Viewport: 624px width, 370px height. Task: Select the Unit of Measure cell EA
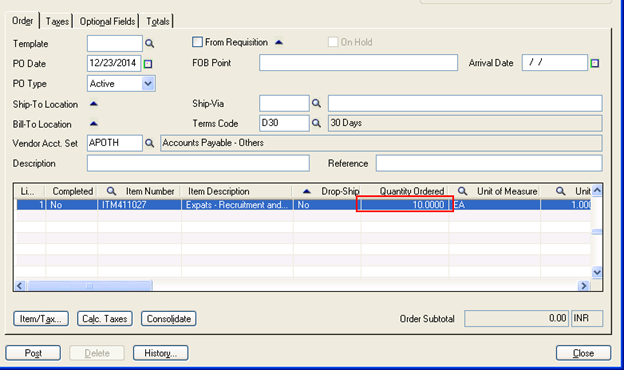[495, 204]
